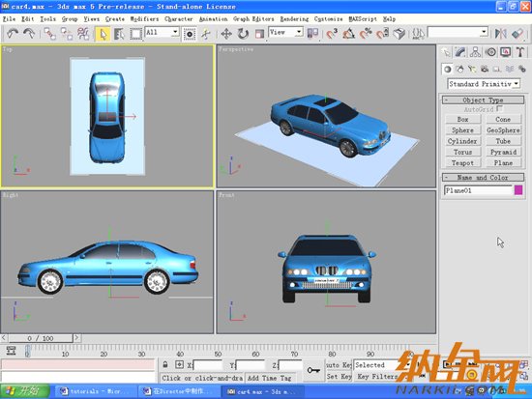Toggle the Selection Lock padlock
Image resolution: width=532 pixels, height=399 pixels.
[x=165, y=365]
